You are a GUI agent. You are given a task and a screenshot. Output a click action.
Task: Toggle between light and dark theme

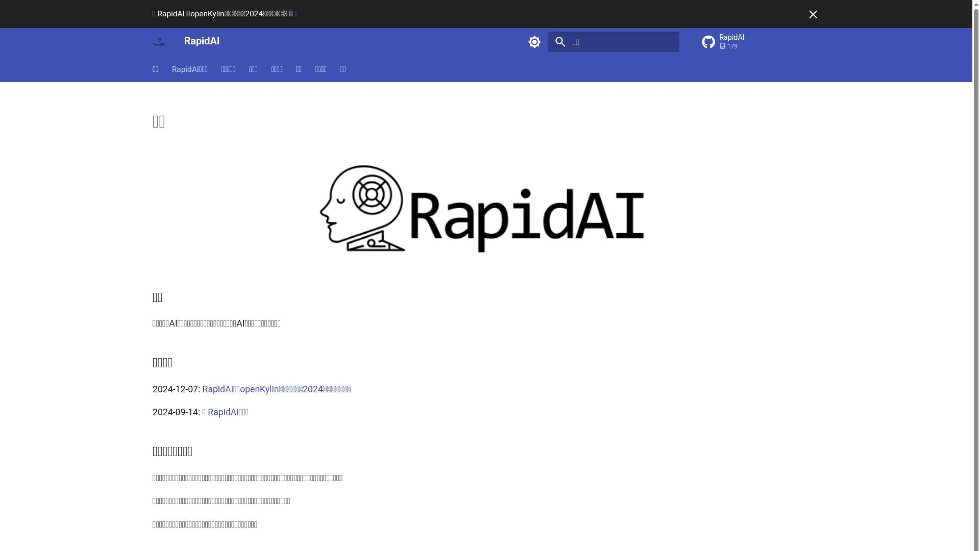[x=534, y=42]
